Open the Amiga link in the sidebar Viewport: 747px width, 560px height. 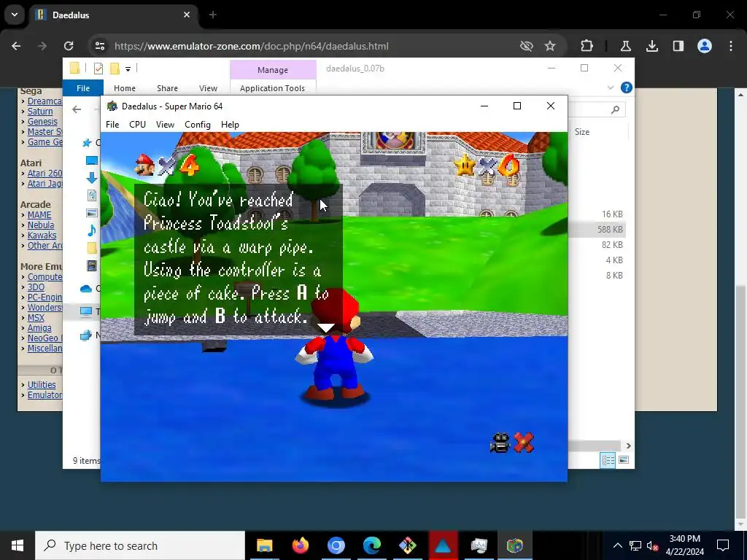pos(39,328)
